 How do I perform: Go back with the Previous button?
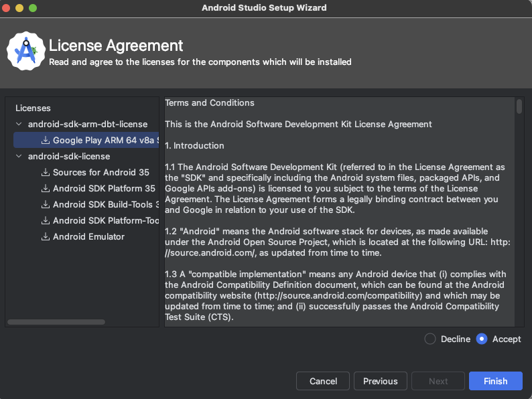(x=381, y=381)
